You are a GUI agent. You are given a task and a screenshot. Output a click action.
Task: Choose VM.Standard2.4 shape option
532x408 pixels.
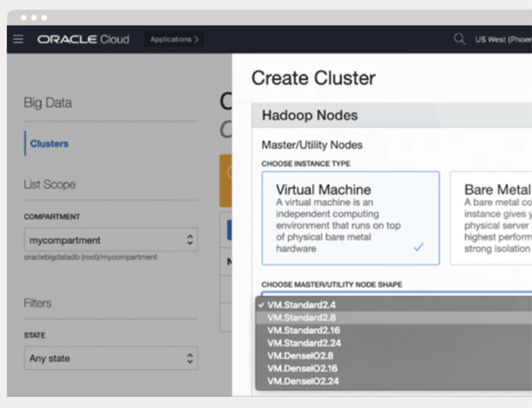click(394, 305)
